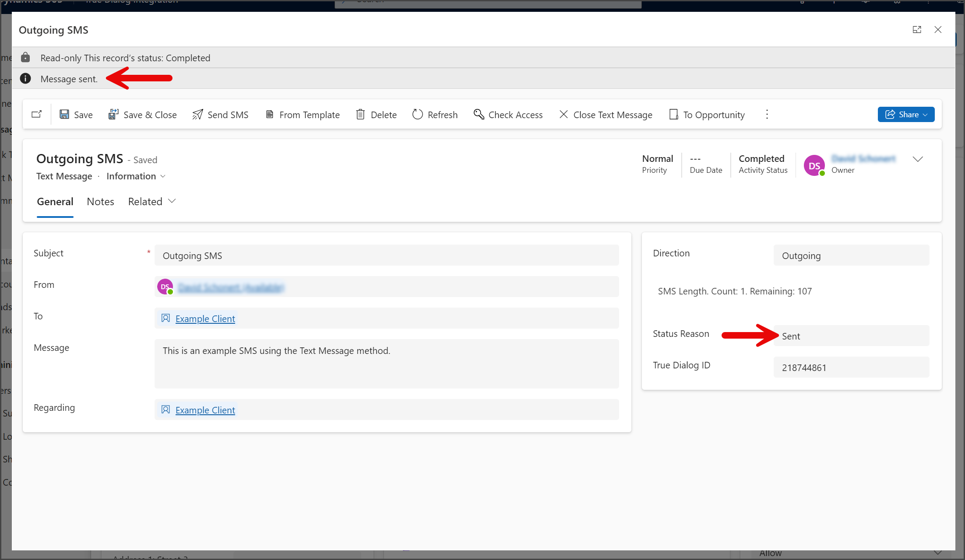
Task: Expand the Share button dropdown
Action: (925, 115)
